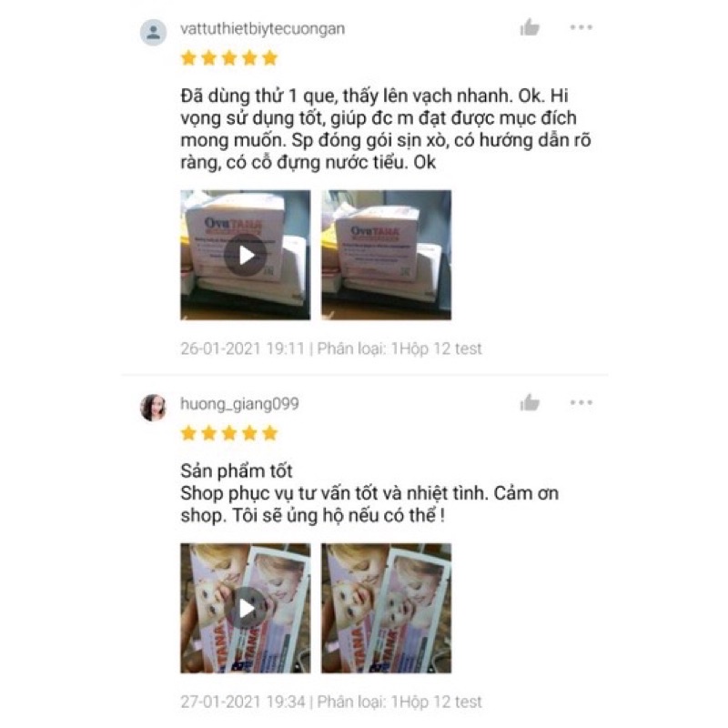Click second review's five-star rating

[x=229, y=433]
